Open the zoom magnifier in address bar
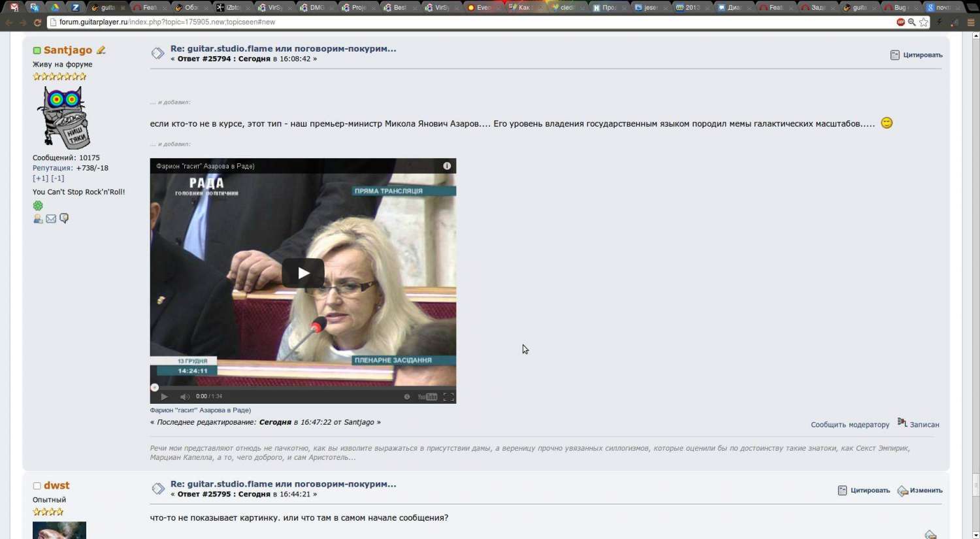 tap(912, 22)
